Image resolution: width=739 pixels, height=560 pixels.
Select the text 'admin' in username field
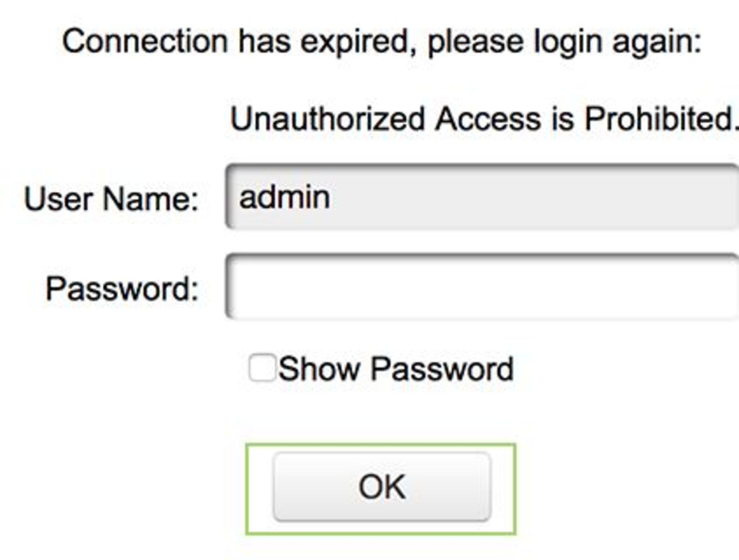pos(283,196)
